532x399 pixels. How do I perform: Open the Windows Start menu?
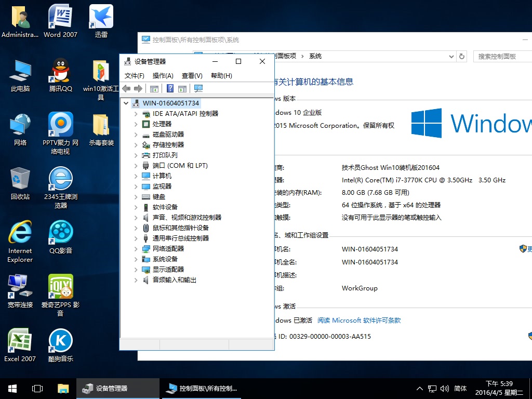click(12, 389)
